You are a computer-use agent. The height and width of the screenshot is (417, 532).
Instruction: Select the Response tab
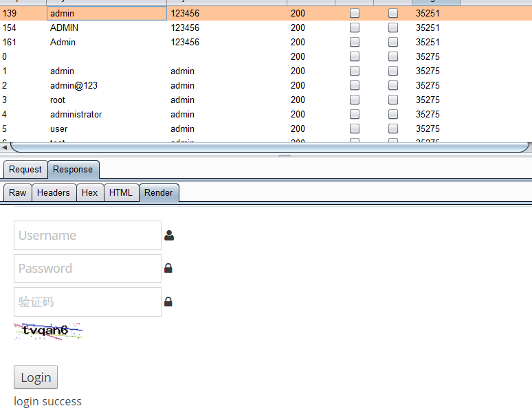tap(73, 169)
